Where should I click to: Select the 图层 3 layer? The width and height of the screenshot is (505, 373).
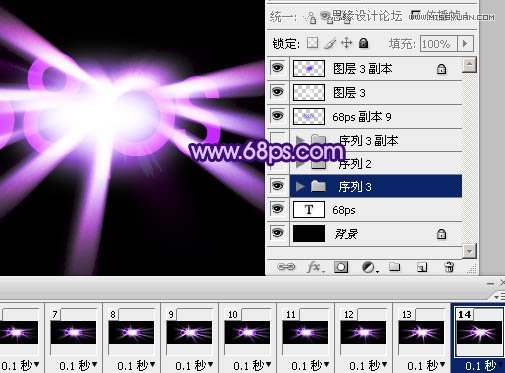point(376,92)
